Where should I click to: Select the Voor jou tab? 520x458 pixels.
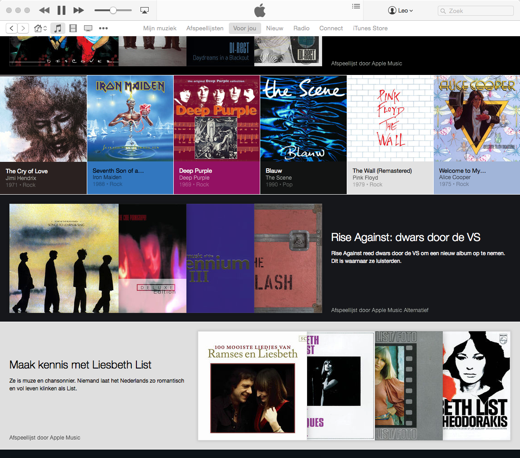pos(245,28)
